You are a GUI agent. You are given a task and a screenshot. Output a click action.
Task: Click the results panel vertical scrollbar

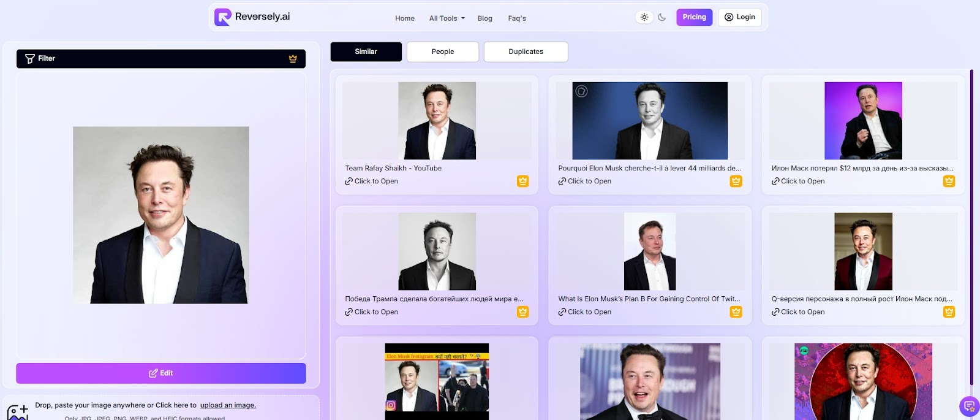(971, 227)
